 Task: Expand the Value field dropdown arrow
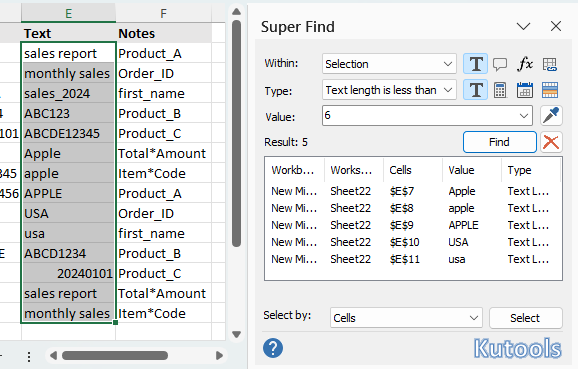(x=524, y=116)
